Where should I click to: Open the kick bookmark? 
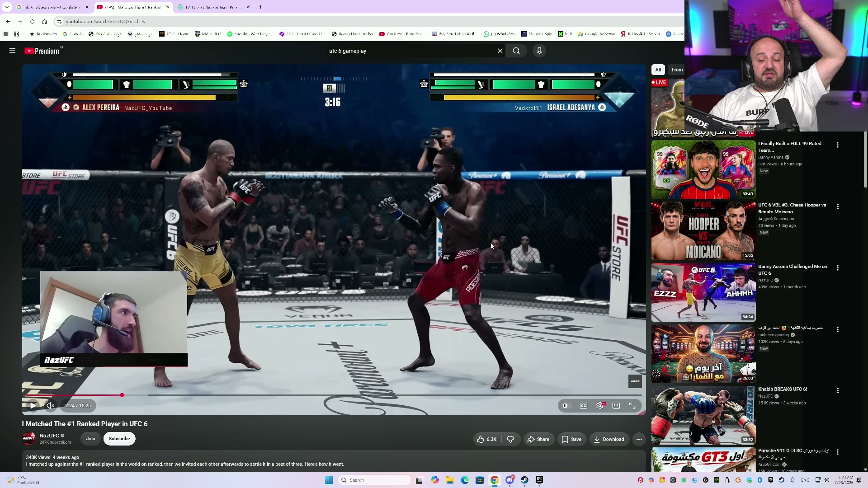pos(565,34)
